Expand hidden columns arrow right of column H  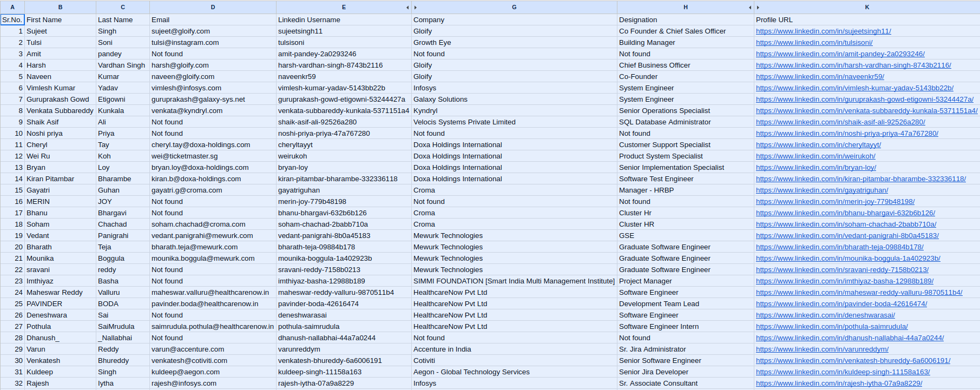point(750,8)
